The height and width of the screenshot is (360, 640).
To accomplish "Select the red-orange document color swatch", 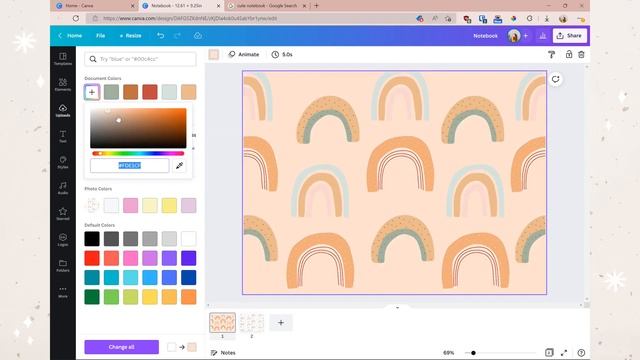I will pyautogui.click(x=150, y=92).
